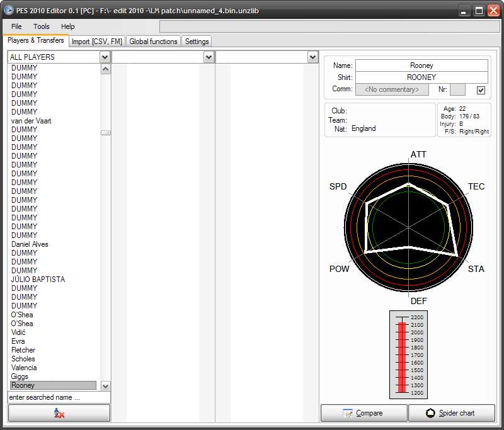Viewport: 504px width, 430px height.
Task: Click the player Name field showing Rooney
Action: (x=421, y=65)
